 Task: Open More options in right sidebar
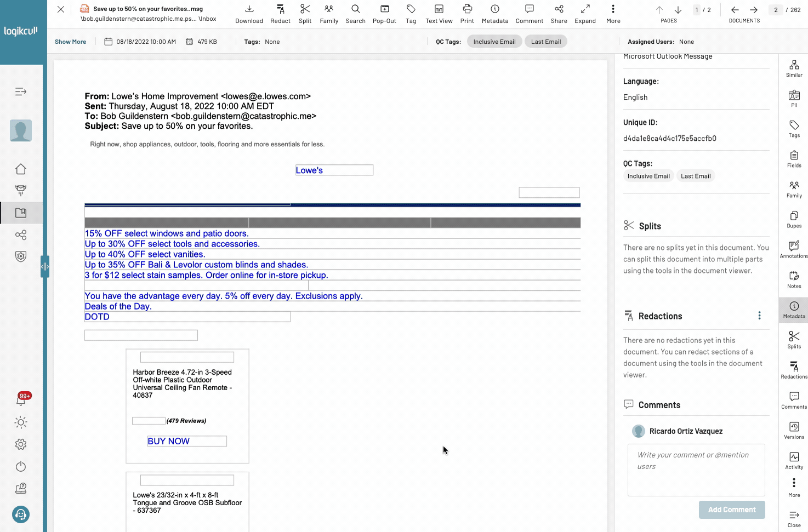click(x=794, y=488)
